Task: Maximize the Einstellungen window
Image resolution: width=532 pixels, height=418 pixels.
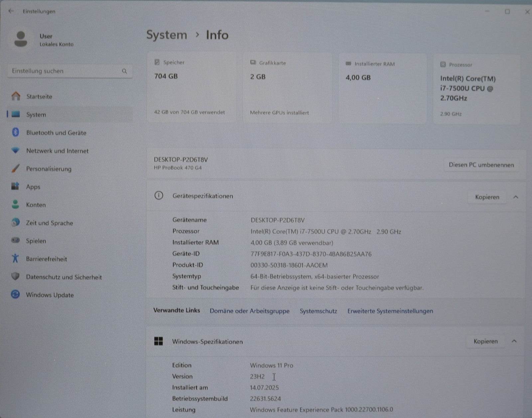Action: click(507, 12)
